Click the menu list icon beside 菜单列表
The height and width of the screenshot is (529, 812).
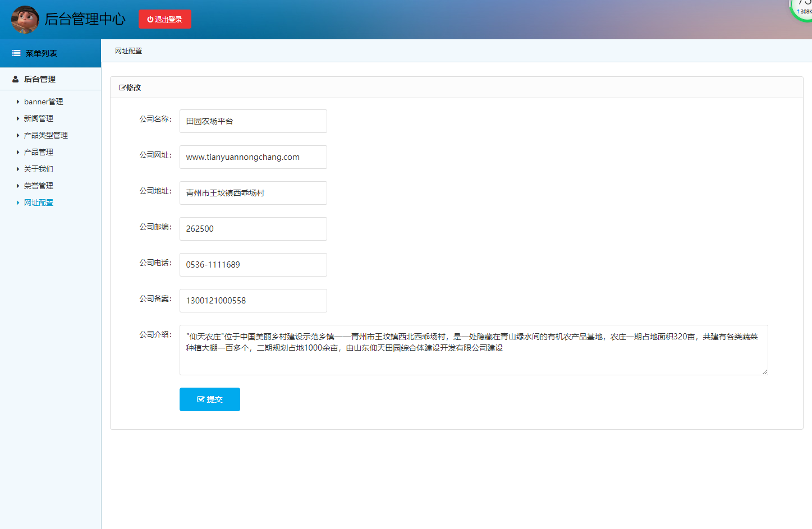coord(15,53)
